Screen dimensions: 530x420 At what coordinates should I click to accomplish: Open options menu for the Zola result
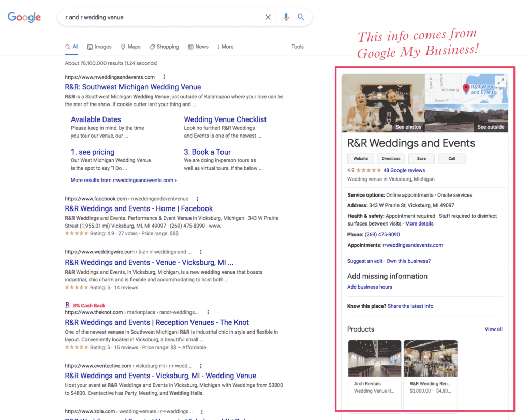point(202,411)
